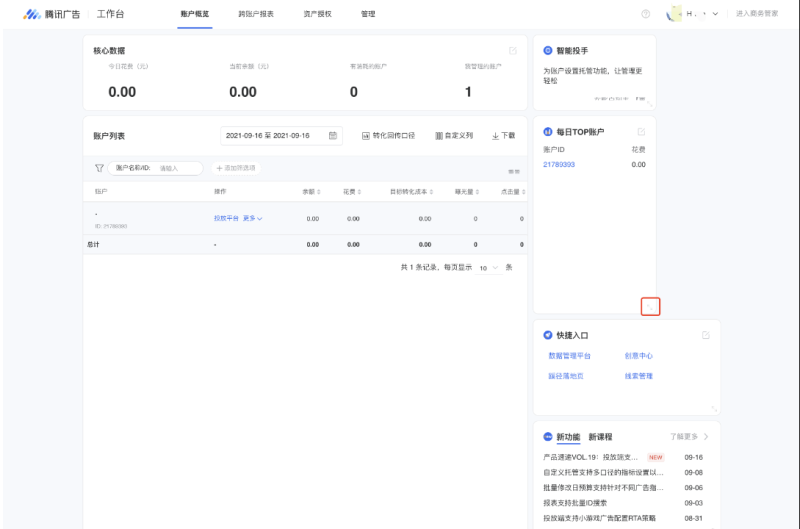This screenshot has width=800, height=529.
Task: Sort by 点击量 column arrows
Action: (523, 192)
